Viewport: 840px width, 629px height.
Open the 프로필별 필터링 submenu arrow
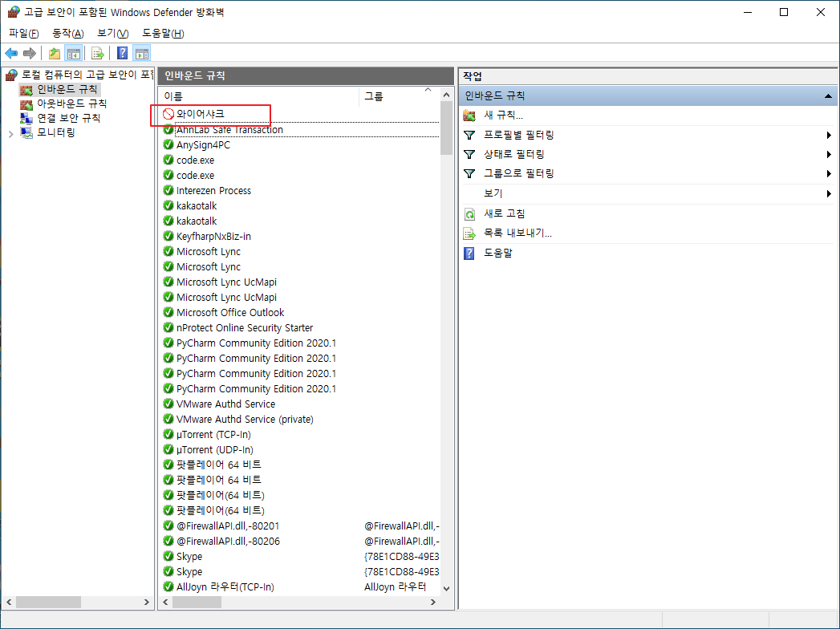pyautogui.click(x=829, y=135)
